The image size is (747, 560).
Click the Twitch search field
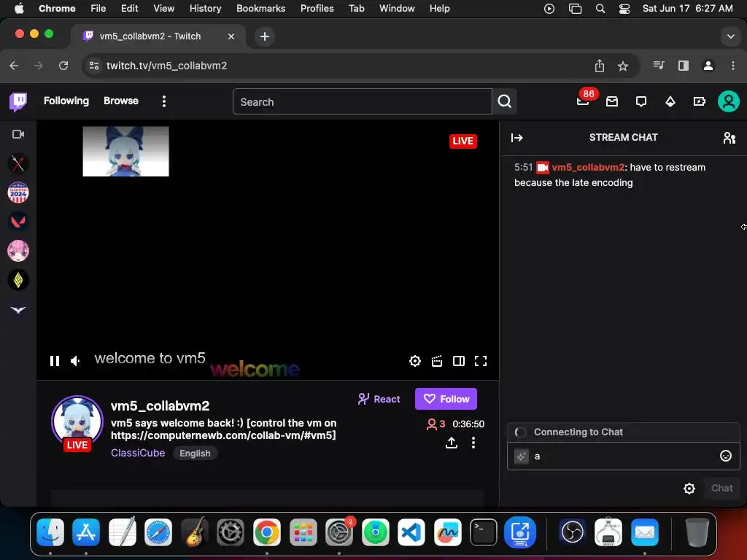click(x=362, y=102)
